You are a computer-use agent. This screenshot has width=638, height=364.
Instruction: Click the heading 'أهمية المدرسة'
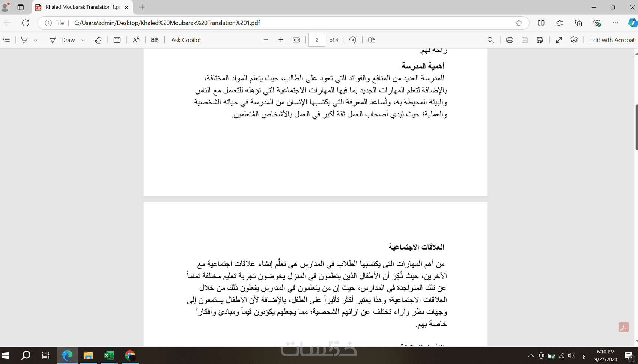click(x=423, y=66)
